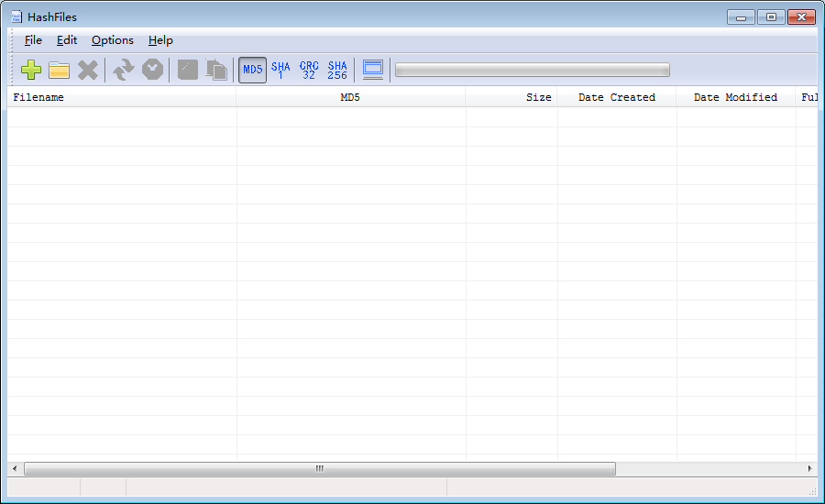
Task: Click the Copy pages toolbar icon
Action: (216, 70)
